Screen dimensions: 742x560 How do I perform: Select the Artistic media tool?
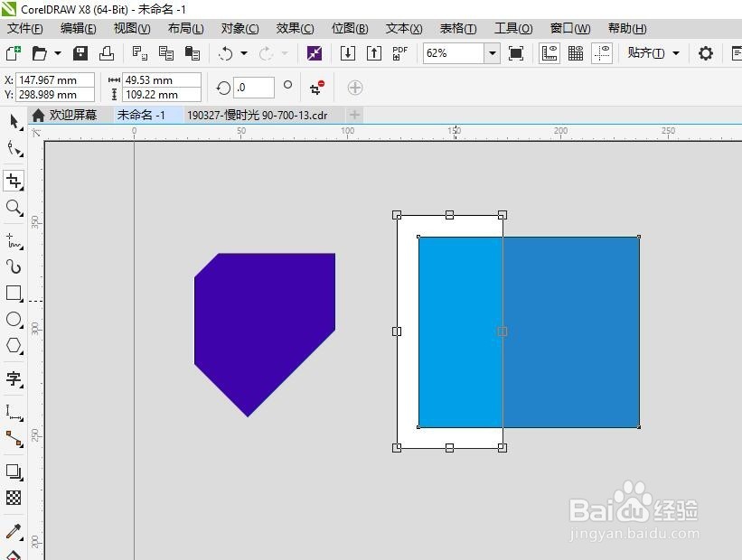point(14,267)
